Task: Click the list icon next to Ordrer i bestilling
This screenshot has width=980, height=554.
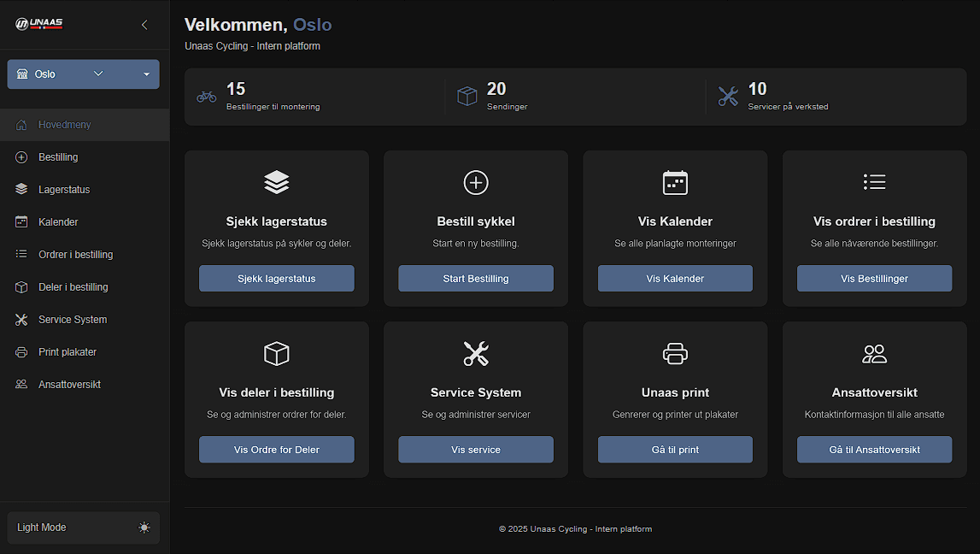Action: (x=21, y=254)
